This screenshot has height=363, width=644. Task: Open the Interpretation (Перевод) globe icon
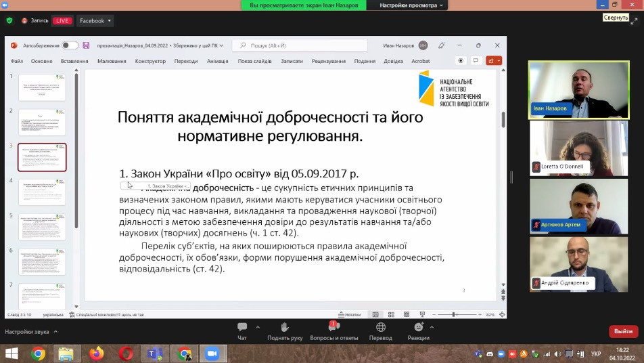[x=381, y=327]
